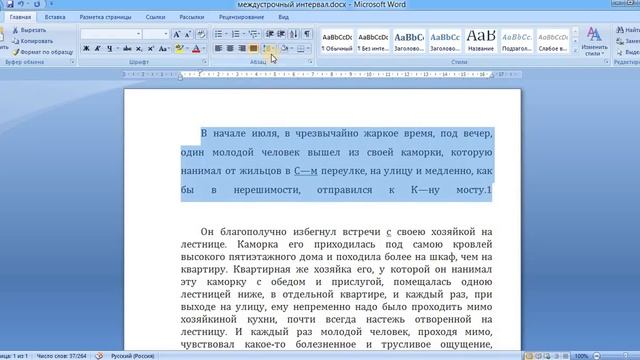Switch to the Главная tab
Screen dimensions: 640x360
(20, 17)
